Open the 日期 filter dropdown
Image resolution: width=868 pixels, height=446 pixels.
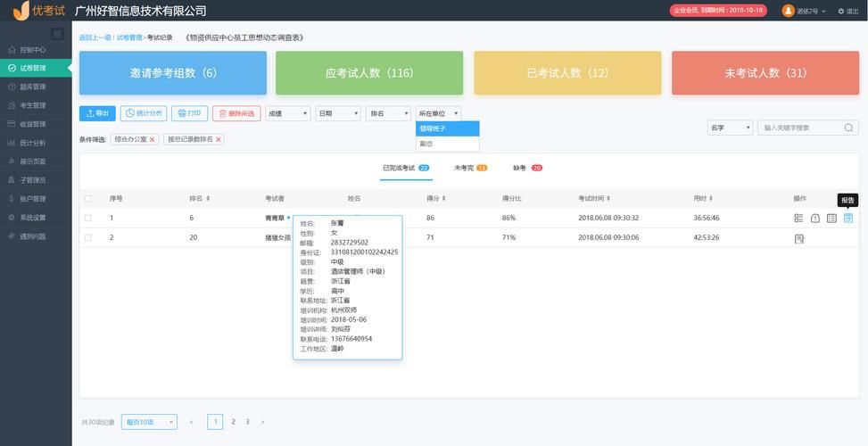pyautogui.click(x=338, y=113)
